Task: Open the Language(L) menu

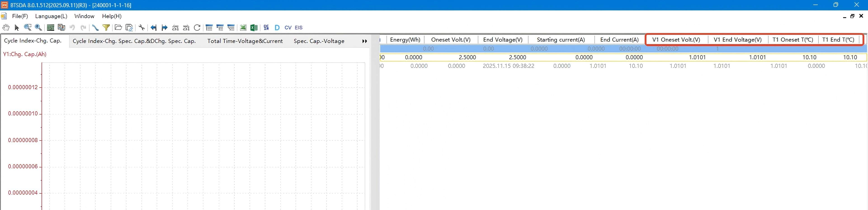Action: click(x=51, y=16)
